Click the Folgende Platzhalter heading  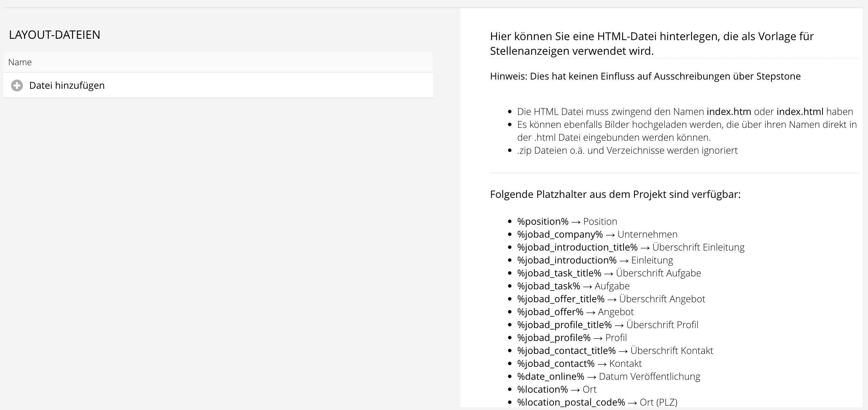click(x=615, y=194)
